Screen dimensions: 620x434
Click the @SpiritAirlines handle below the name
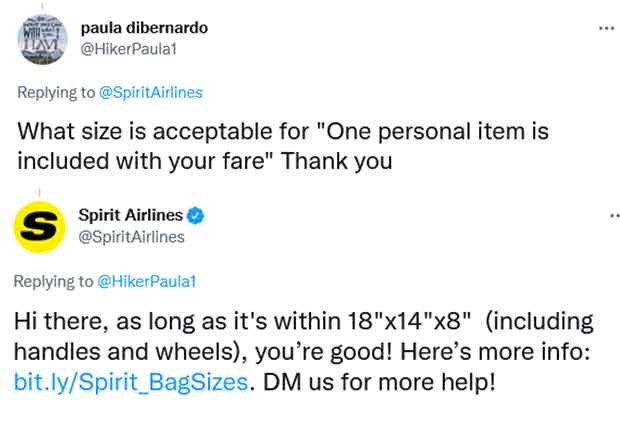click(130, 235)
